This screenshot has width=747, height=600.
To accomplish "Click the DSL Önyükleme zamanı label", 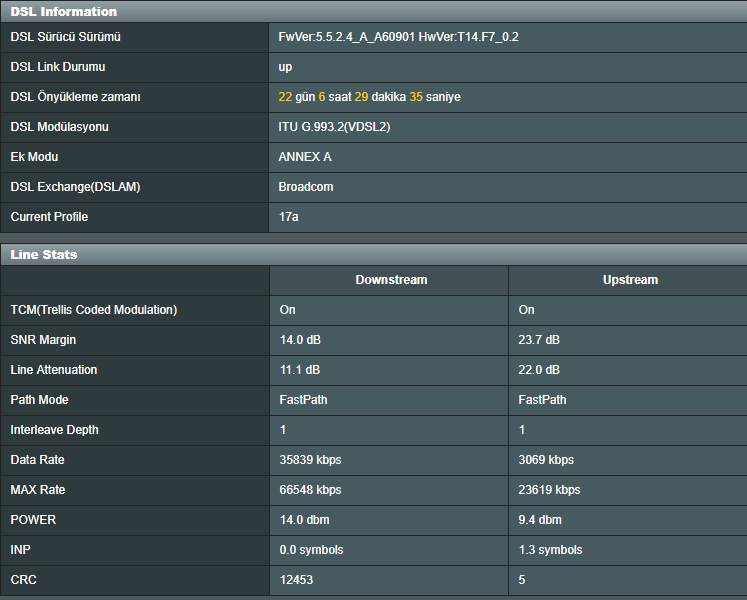I will 75,97.
